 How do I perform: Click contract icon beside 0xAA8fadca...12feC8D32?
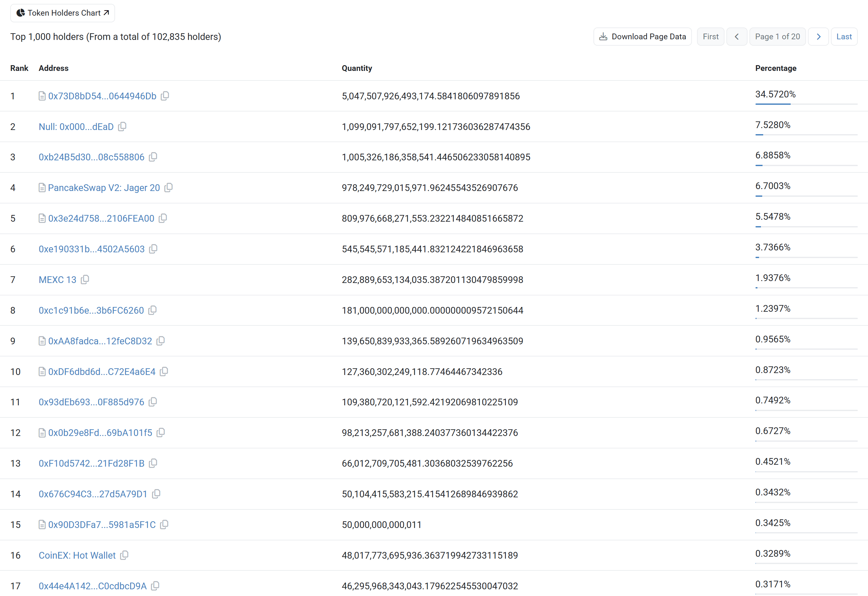(x=42, y=340)
